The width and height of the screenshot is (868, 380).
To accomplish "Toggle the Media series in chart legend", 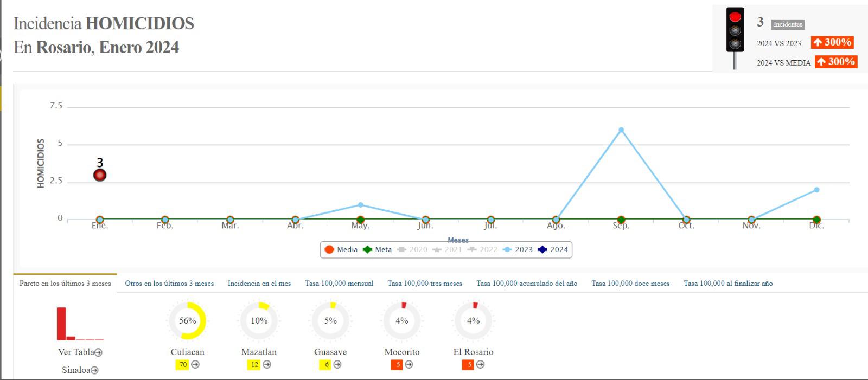I will tap(341, 249).
